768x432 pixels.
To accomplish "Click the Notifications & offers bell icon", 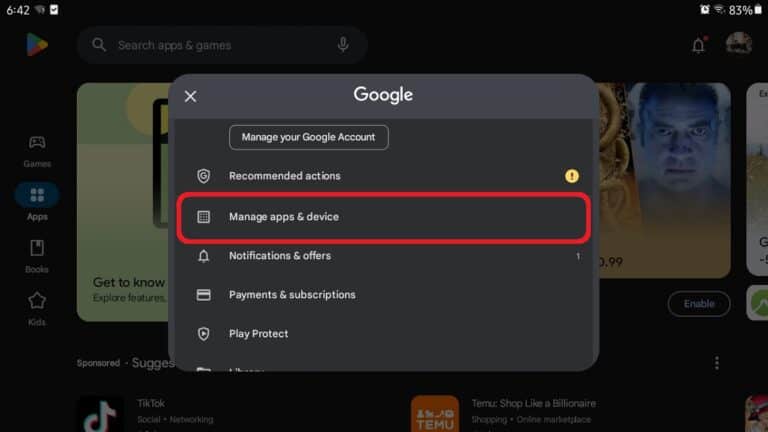I will [204, 256].
